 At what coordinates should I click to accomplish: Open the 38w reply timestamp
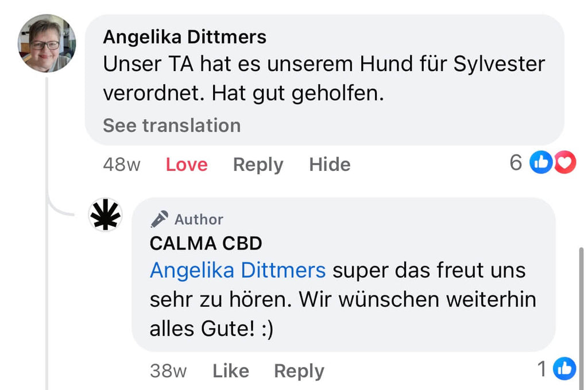pos(168,371)
